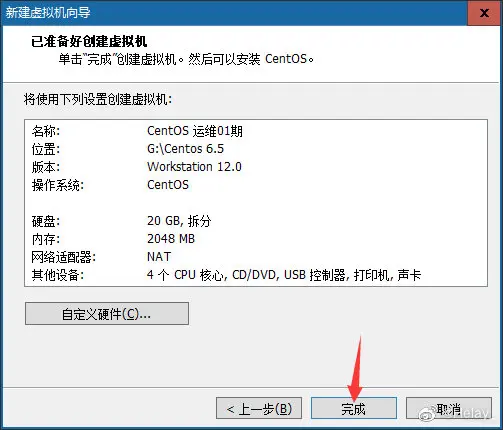Viewport: 503px width, 430px height.
Task: Click the subtitle mentioning 安装 CentOS
Action: [x=186, y=59]
